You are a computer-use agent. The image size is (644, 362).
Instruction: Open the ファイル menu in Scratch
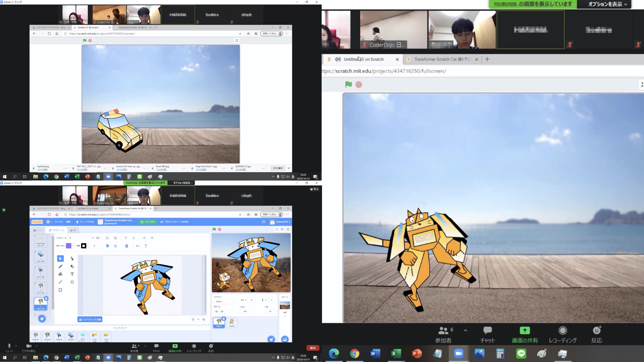(x=58, y=222)
